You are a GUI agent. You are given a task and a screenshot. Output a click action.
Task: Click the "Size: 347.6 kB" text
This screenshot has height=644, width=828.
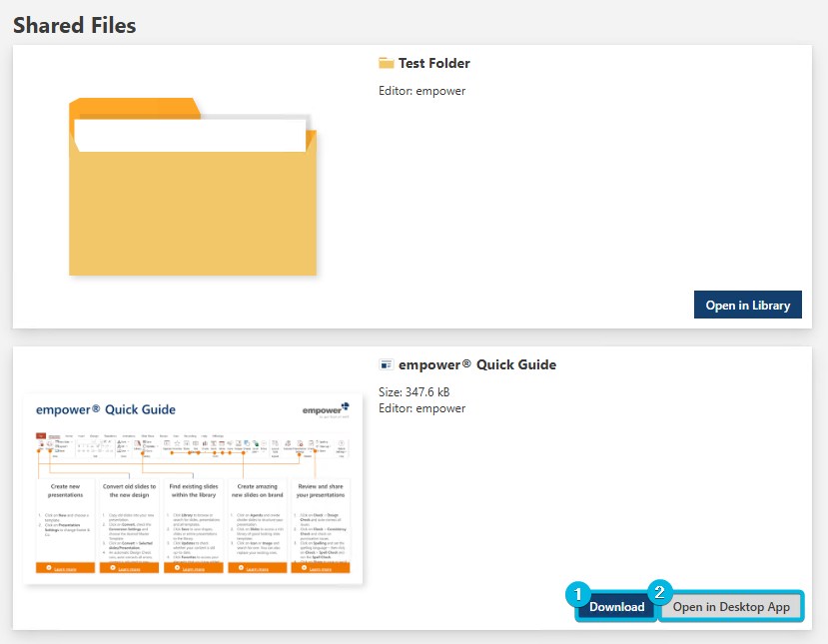click(x=414, y=392)
